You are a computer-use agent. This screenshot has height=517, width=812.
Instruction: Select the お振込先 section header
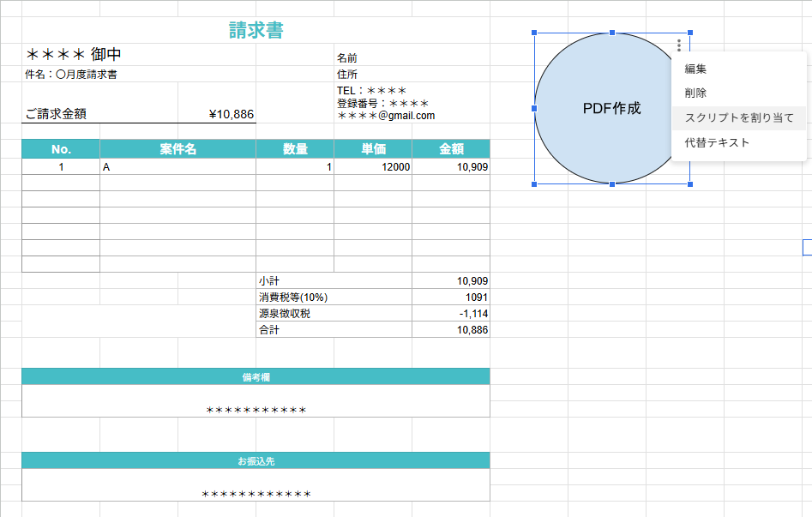pyautogui.click(x=256, y=461)
